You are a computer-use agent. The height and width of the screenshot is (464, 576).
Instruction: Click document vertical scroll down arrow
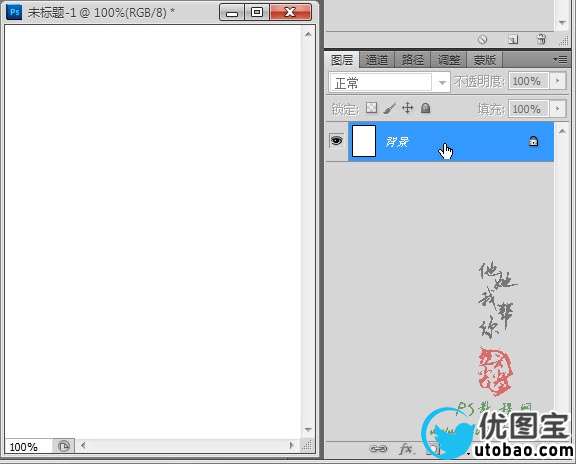point(308,429)
